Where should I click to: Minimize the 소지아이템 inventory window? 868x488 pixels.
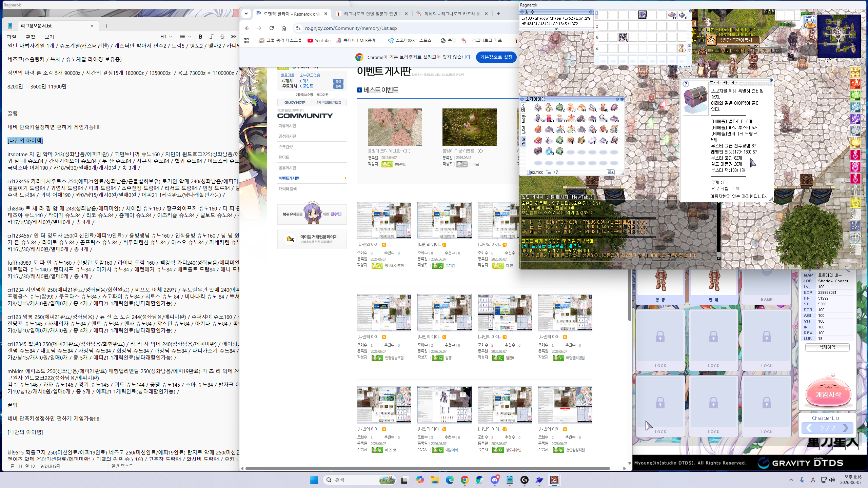click(617, 99)
